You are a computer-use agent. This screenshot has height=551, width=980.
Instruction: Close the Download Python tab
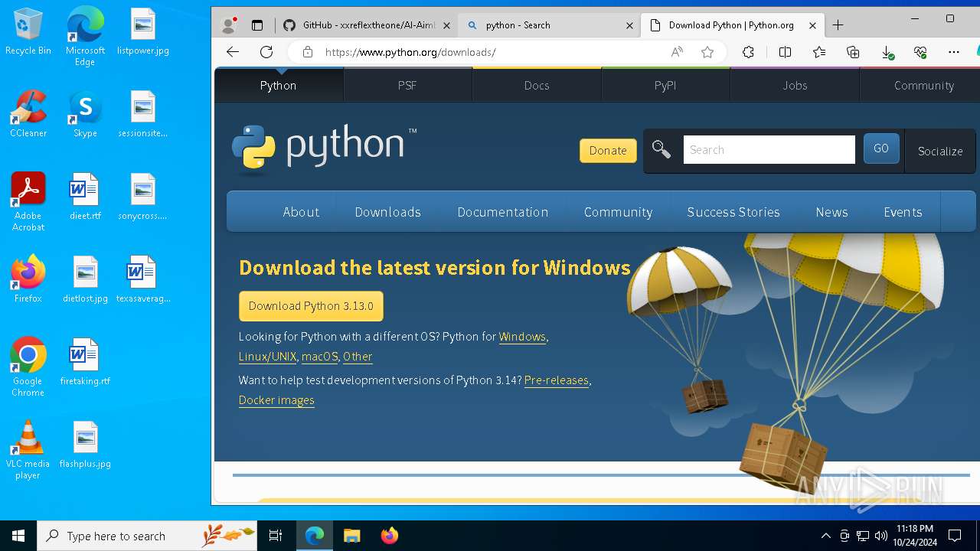(x=812, y=25)
